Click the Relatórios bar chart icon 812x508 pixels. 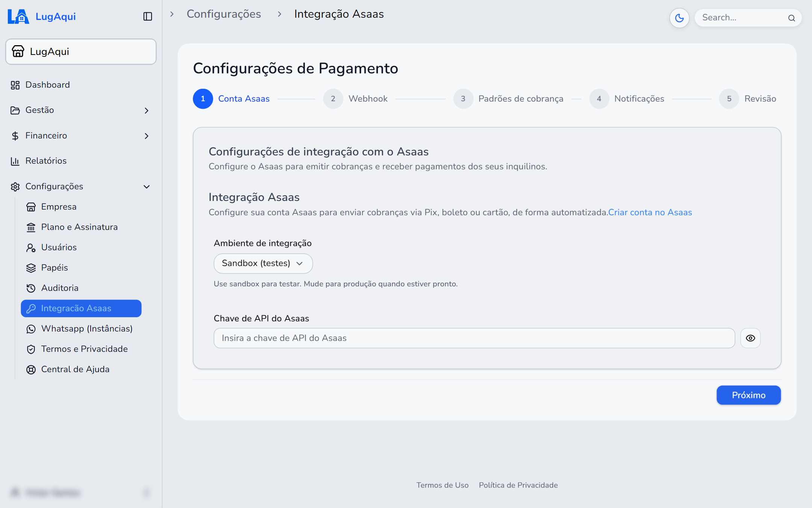point(15,161)
